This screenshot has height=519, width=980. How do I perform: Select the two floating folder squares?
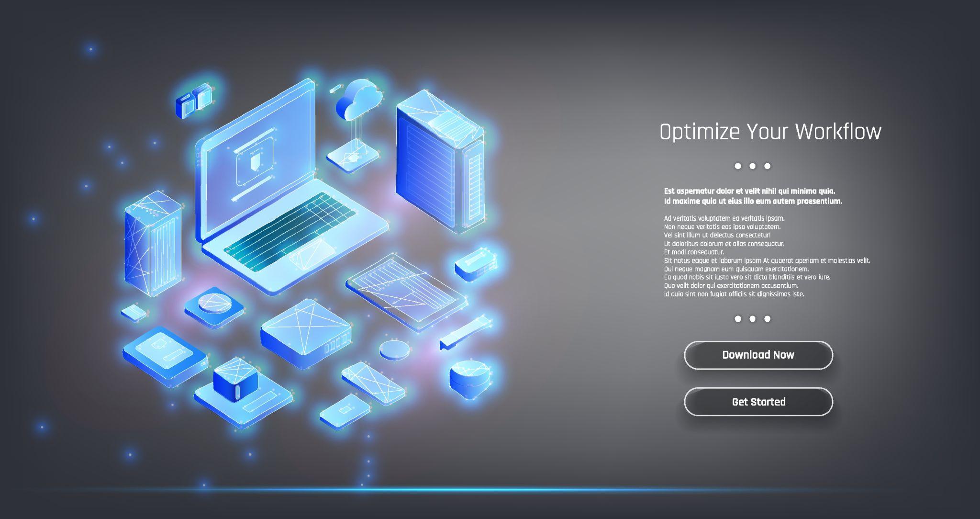(193, 101)
